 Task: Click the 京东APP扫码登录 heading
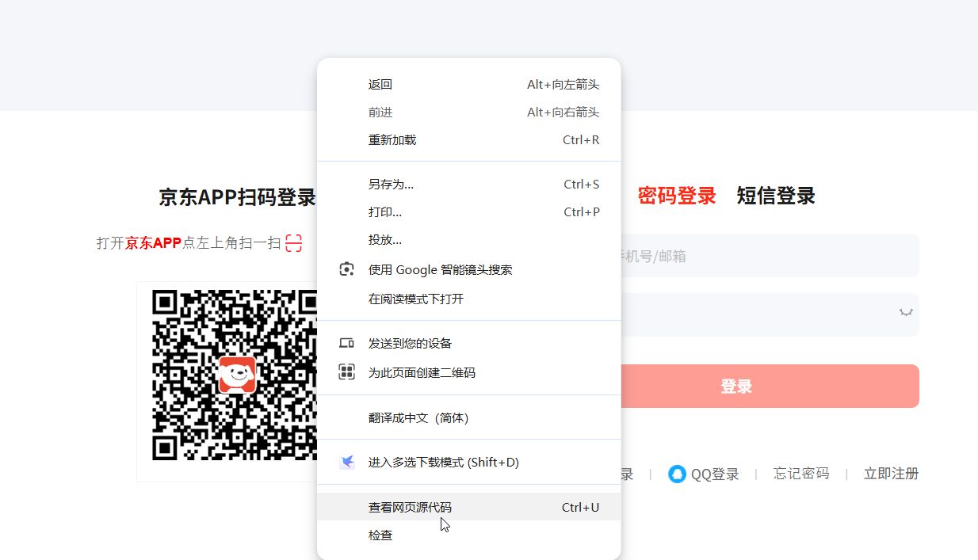pyautogui.click(x=237, y=197)
